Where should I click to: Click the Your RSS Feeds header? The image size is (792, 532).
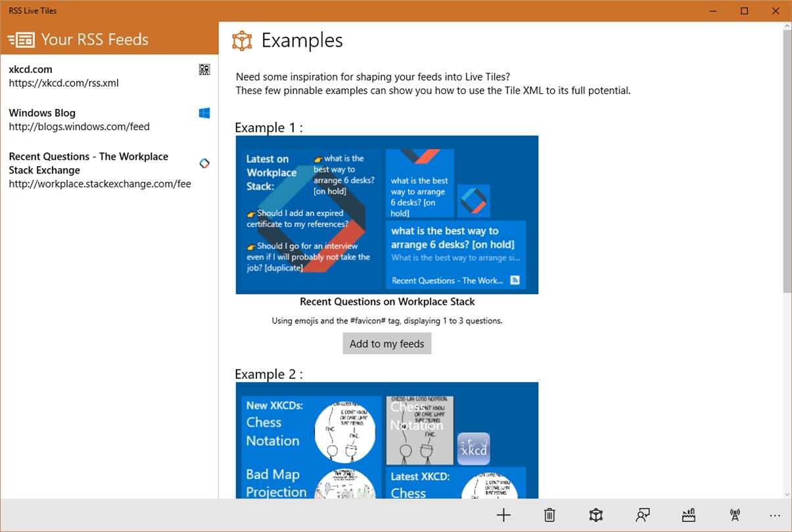[x=95, y=39]
